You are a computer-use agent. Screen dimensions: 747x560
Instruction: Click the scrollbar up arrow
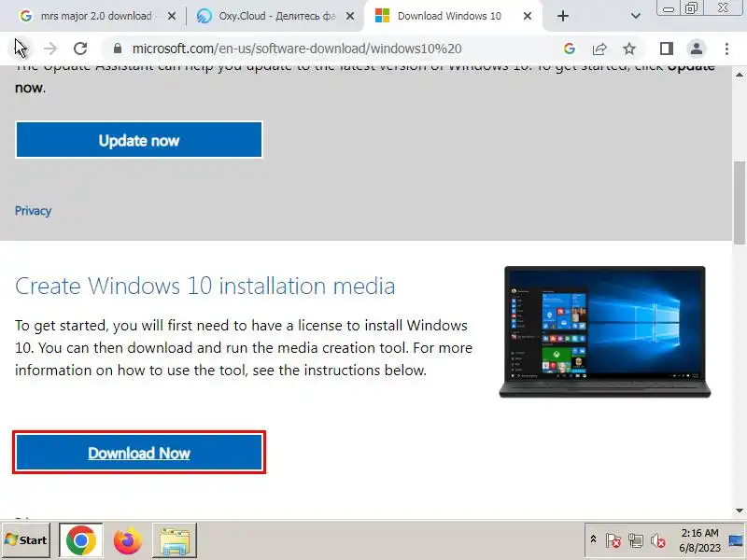coord(740,75)
